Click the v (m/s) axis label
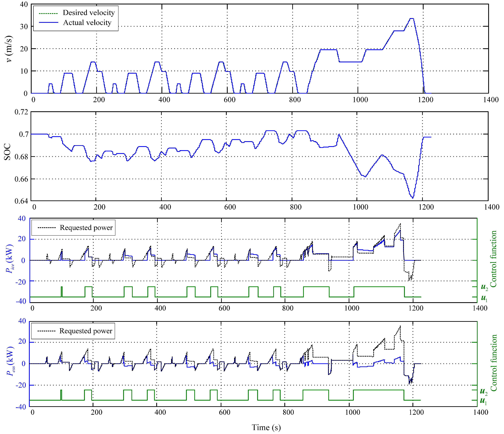This screenshot has width=504, height=434. 9,49
